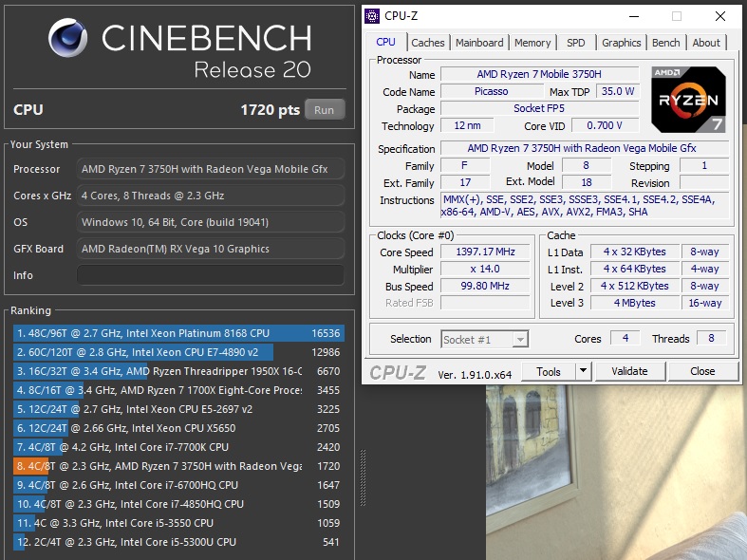Select the Core i7-4850HQ ranking row
Viewport: 747px width, 560px height.
[178, 504]
